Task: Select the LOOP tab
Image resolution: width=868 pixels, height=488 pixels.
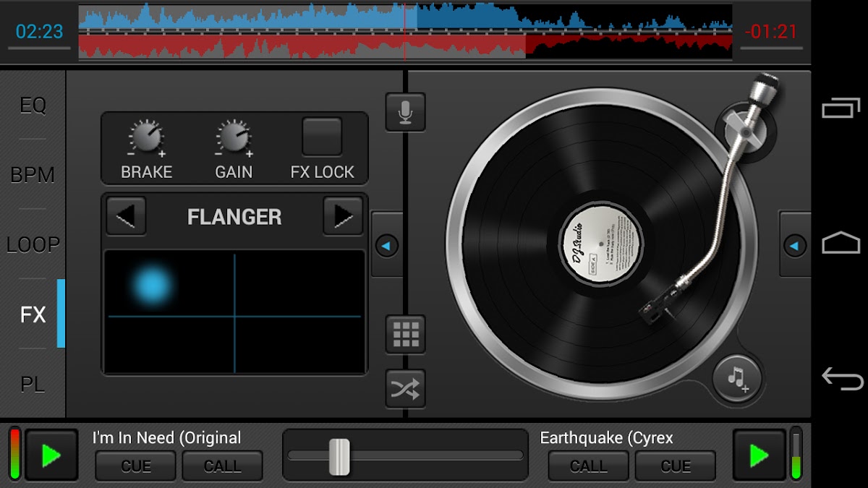Action: [x=33, y=245]
